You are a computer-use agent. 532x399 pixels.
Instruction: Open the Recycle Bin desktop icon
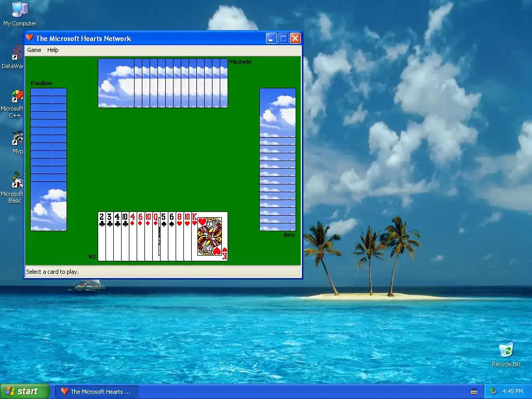[506, 354]
